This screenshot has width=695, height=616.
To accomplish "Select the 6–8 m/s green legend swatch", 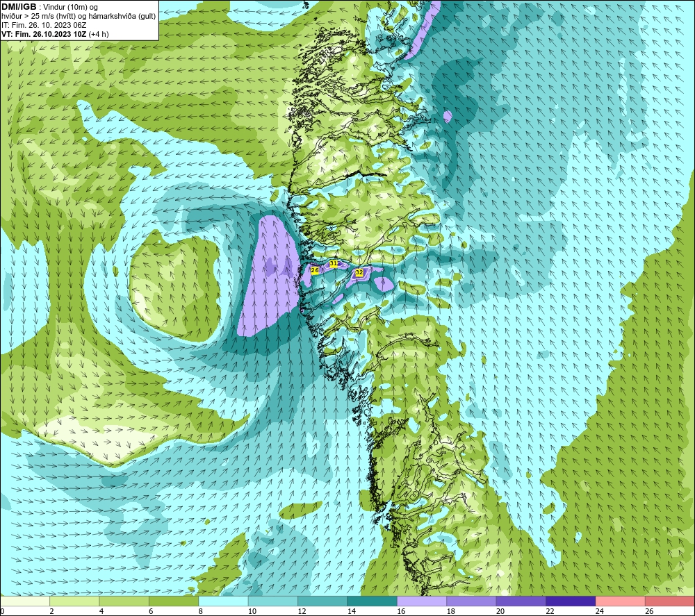I will [174, 601].
